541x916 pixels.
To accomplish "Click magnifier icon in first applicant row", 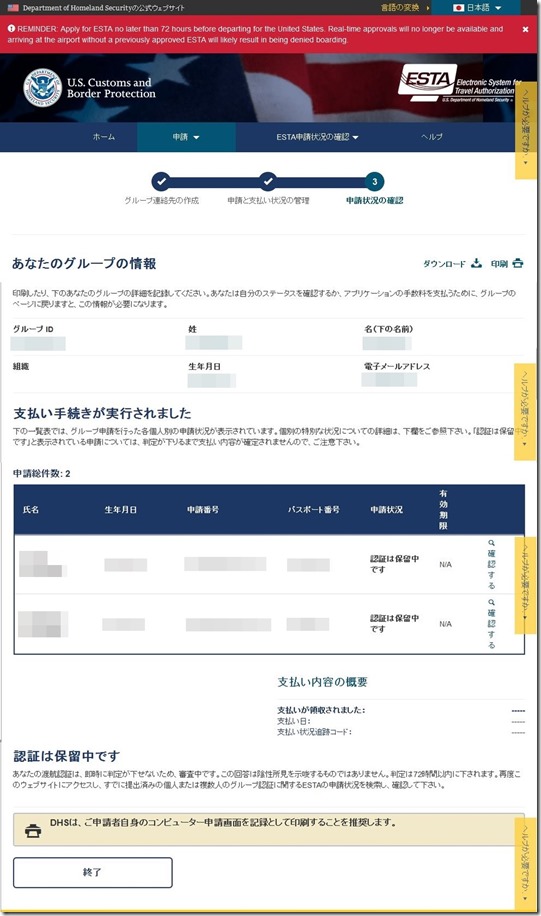I will click(x=491, y=543).
